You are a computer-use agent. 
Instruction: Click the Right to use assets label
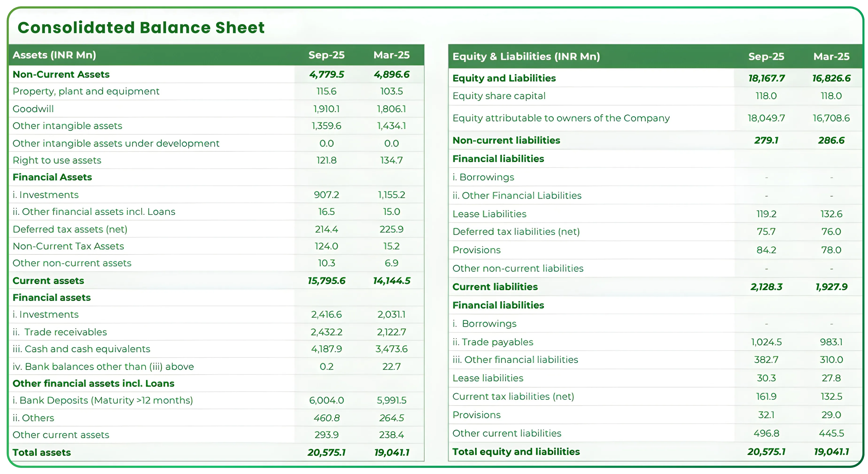click(57, 160)
